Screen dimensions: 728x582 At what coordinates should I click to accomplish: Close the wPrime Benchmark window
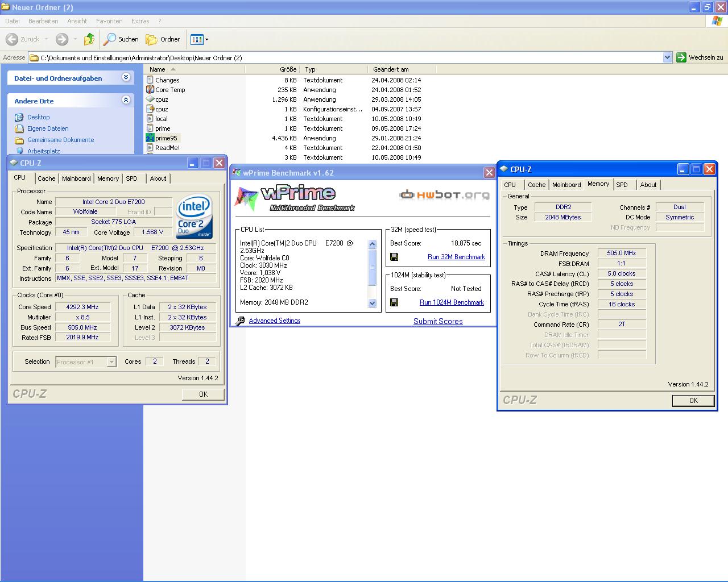pos(489,172)
